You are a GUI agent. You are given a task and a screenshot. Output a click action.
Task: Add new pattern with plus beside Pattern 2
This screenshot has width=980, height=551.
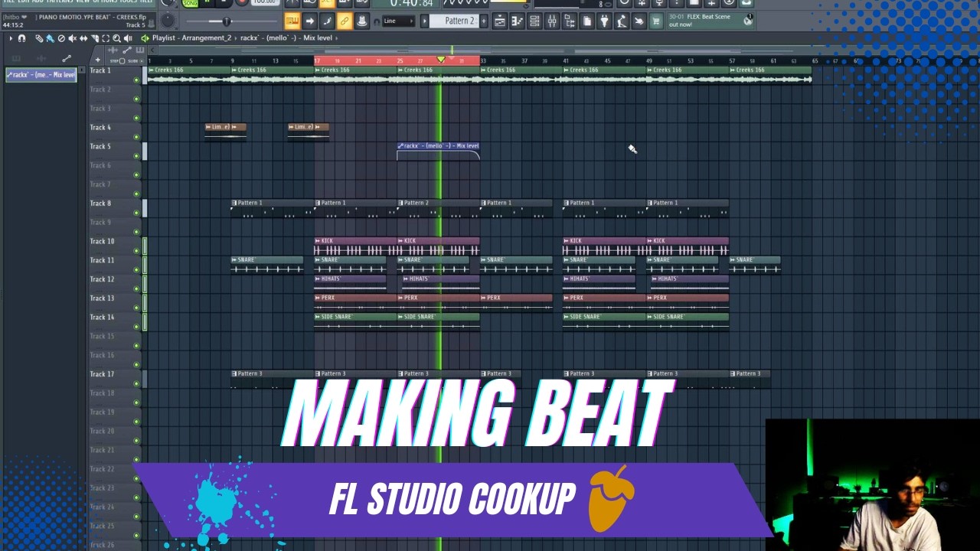click(x=484, y=21)
